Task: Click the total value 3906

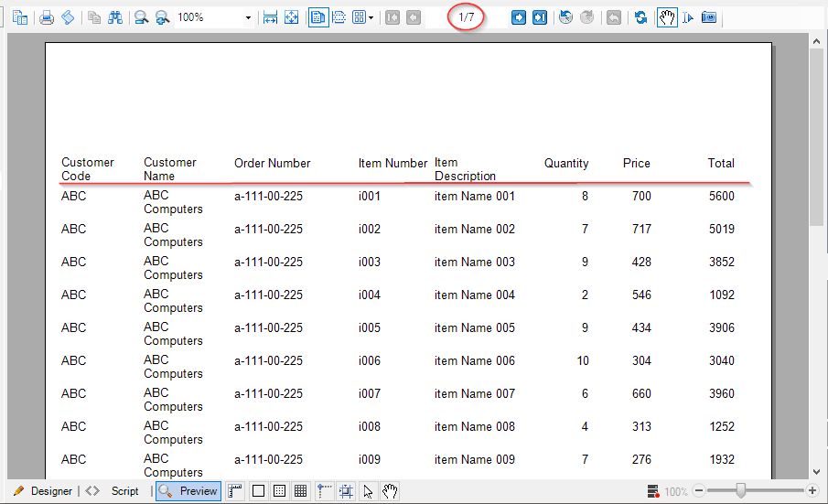Action: click(721, 327)
